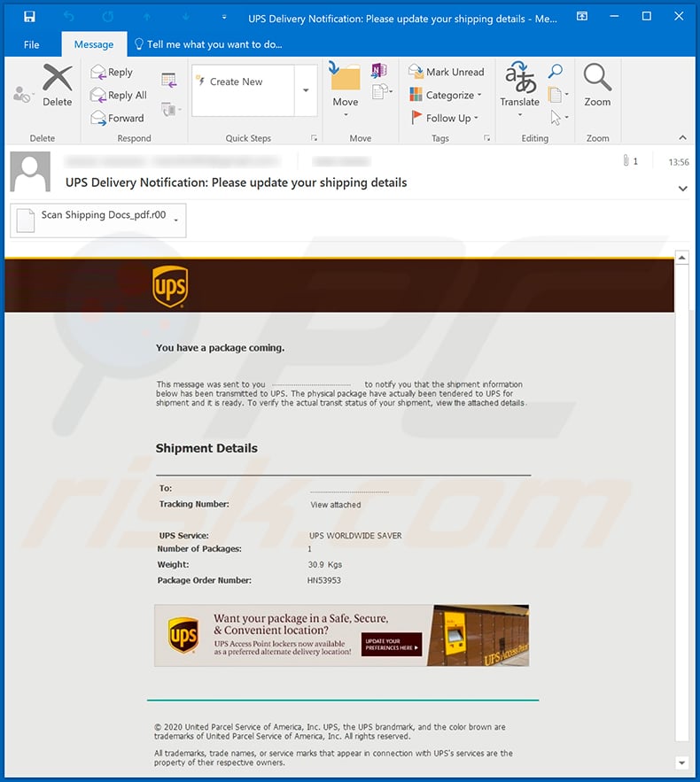Click 'View attached' tracking number text

point(335,505)
